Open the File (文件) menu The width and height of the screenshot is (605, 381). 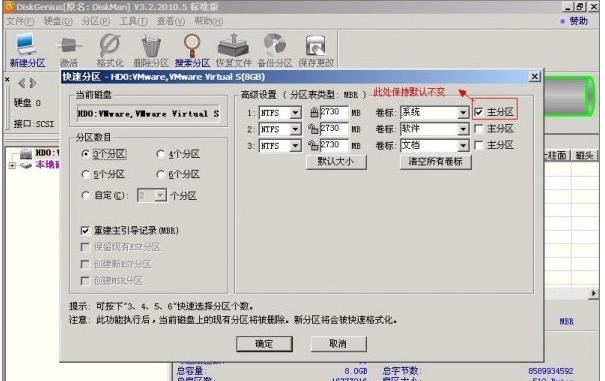pos(20,21)
